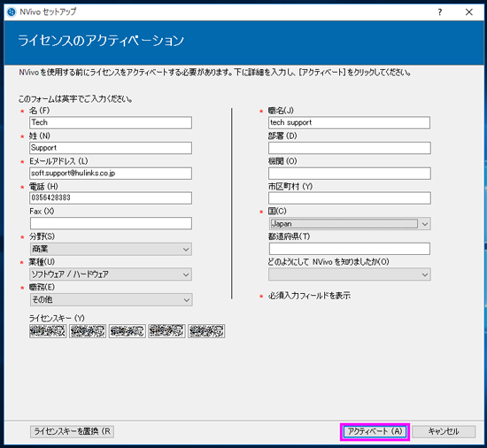Click the アクティベート (A) button
The height and width of the screenshot is (448, 487).
pos(375,431)
